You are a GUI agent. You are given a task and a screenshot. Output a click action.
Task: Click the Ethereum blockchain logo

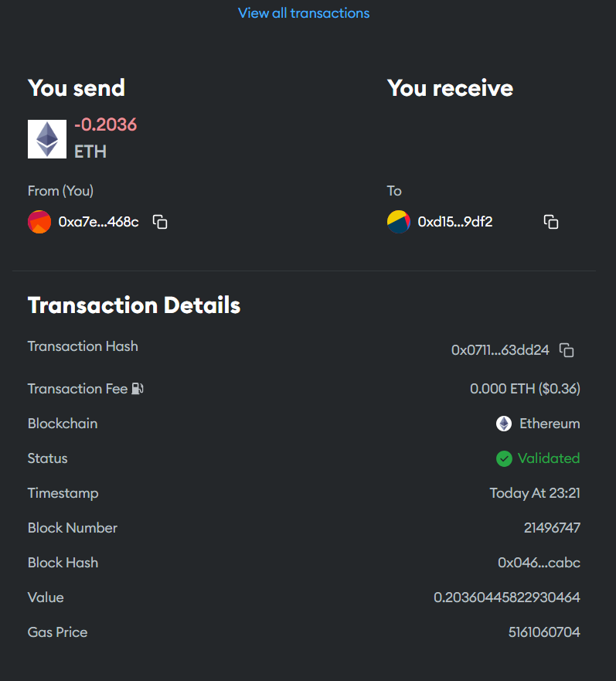(504, 424)
